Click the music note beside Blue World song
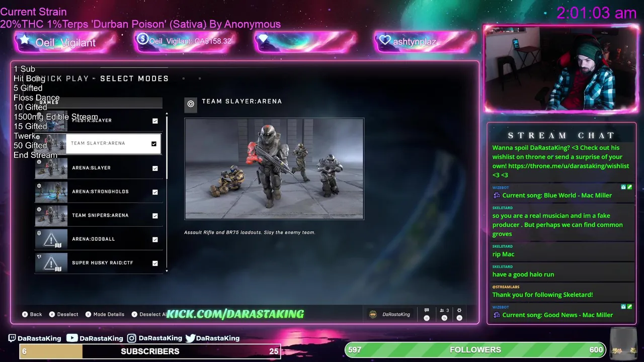This screenshot has width=644, height=362. (x=497, y=196)
